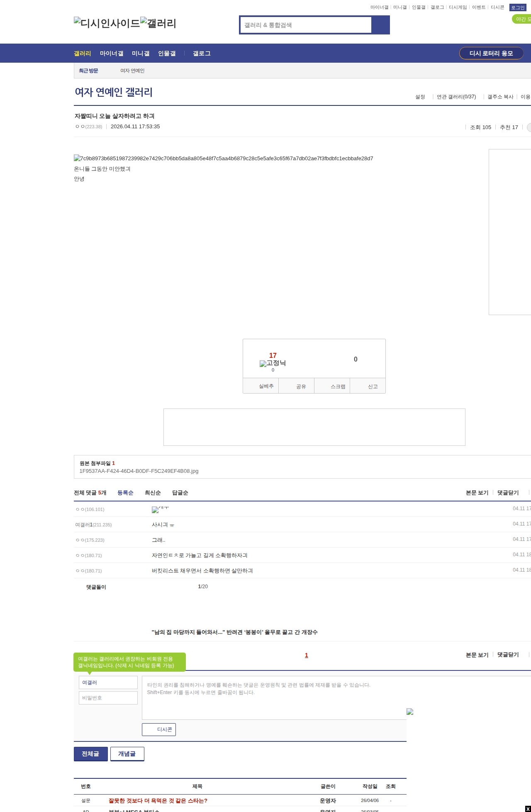Screen dimensions: 531x812
Task: Open the 디시콘 picker below the comment box
Action: click(x=159, y=729)
